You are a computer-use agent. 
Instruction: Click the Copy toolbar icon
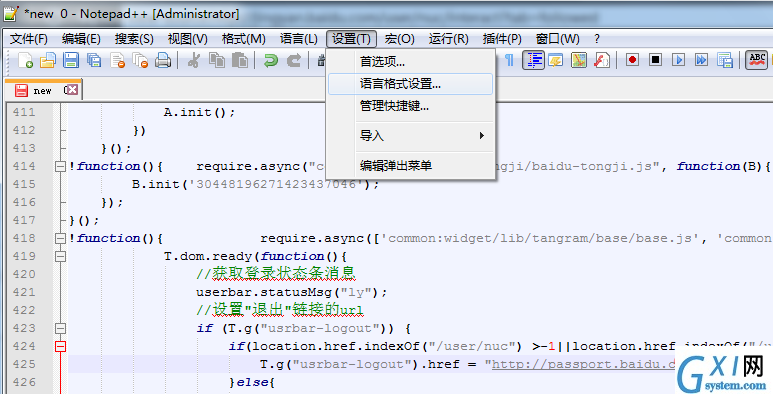217,60
